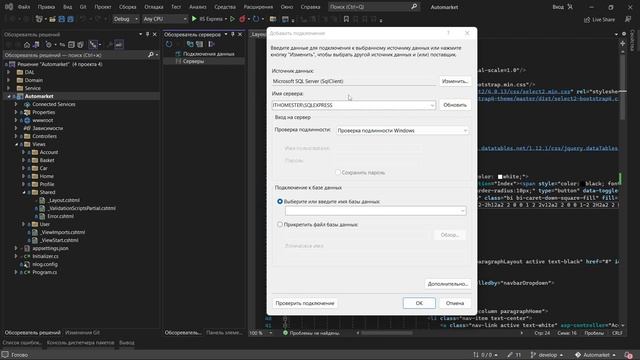The image size is (640, 360).
Task: Open Live Share
Action: 599,20
